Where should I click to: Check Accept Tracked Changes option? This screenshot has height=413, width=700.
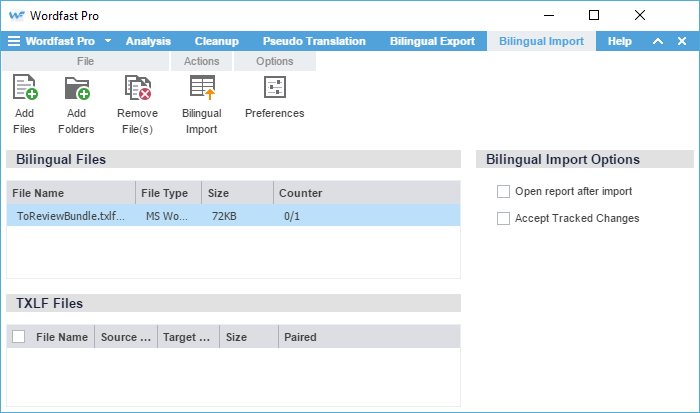coord(504,218)
